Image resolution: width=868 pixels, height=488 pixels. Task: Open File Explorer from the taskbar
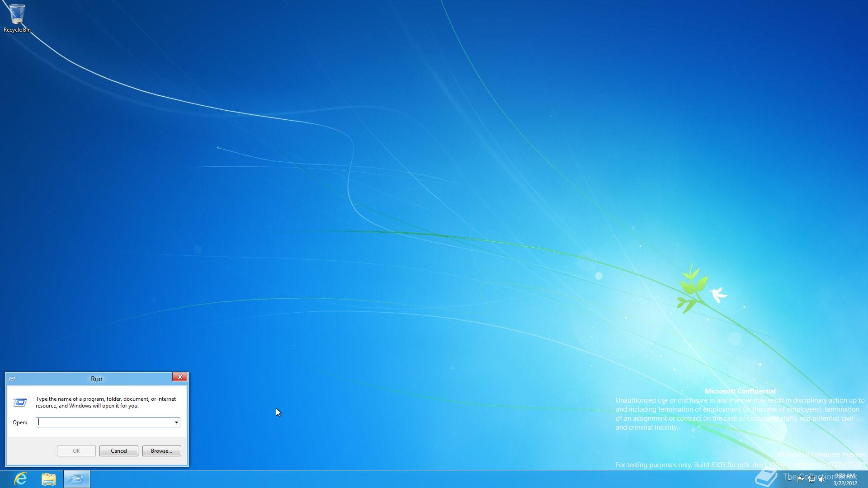49,479
